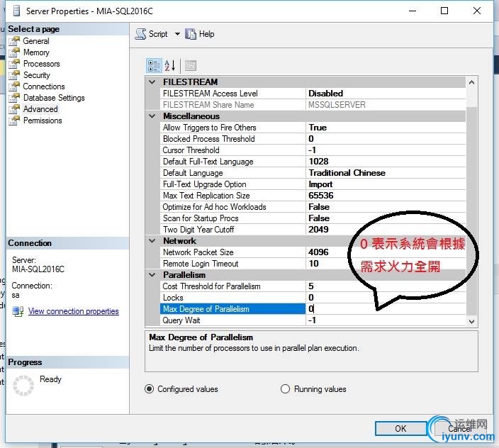Click the Property Pages icon
The width and height of the screenshot is (499, 448).
pyautogui.click(x=191, y=66)
